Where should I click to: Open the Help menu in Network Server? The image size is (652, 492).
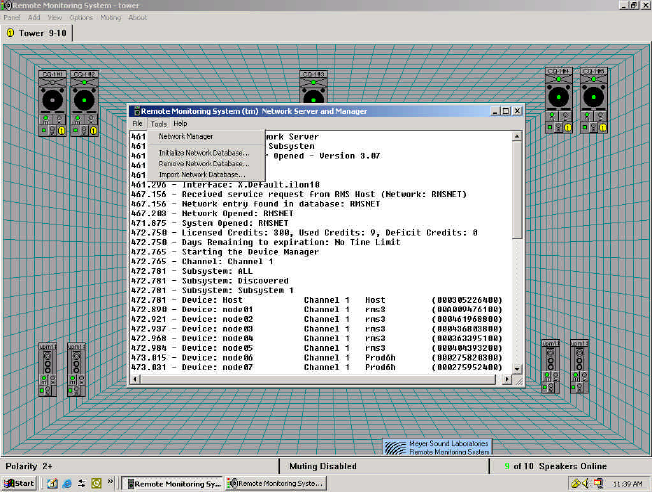coord(180,123)
